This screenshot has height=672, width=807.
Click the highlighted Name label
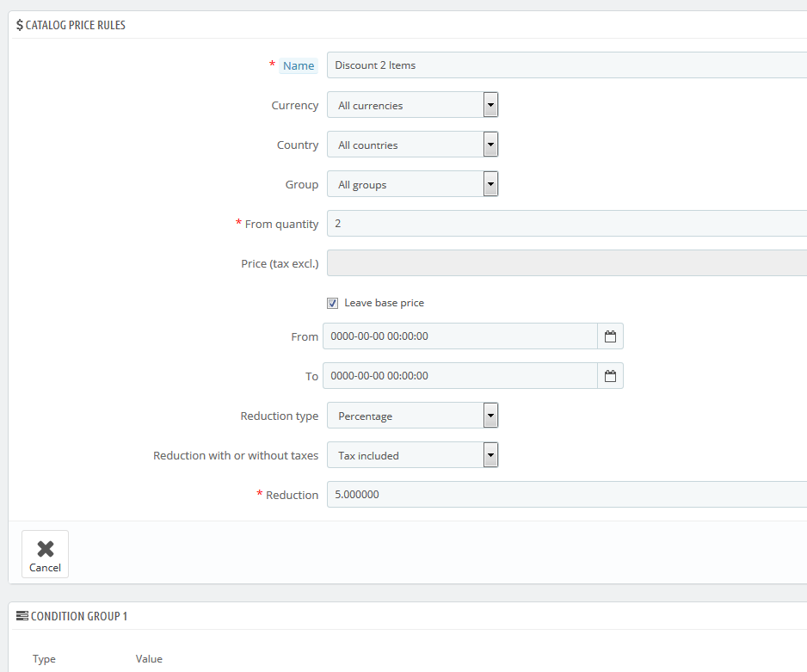coord(299,66)
